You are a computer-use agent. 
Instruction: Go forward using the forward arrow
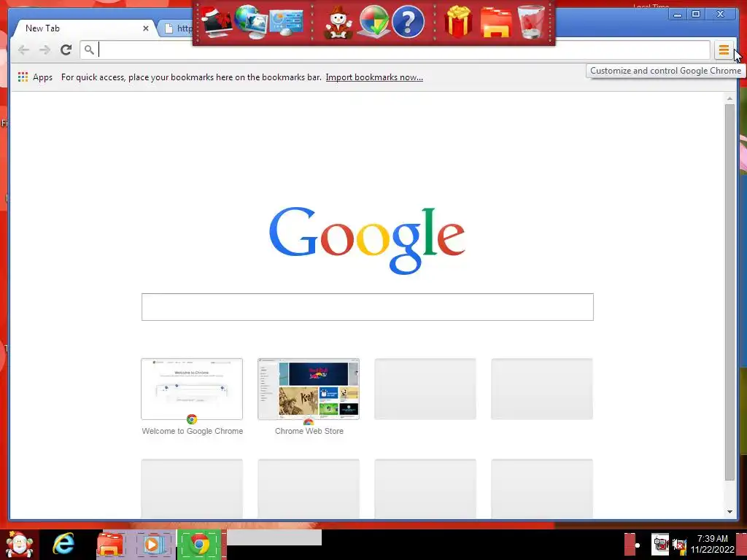pyautogui.click(x=44, y=50)
